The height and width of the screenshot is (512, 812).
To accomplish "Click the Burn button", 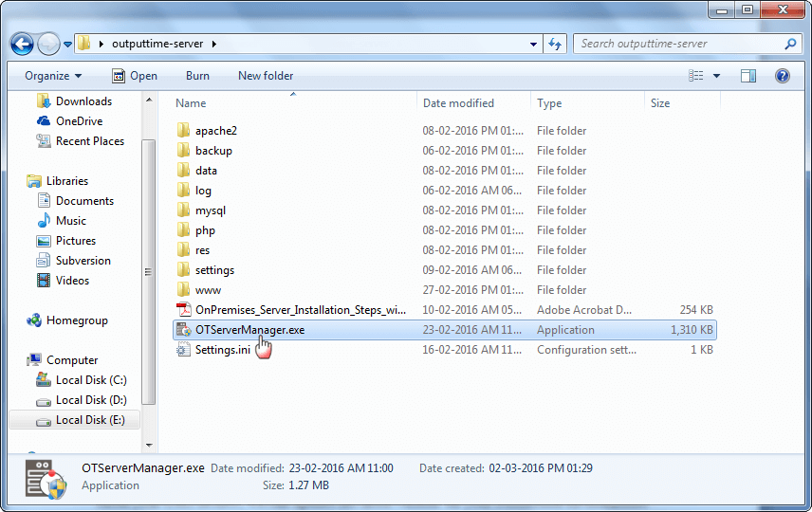I will [x=197, y=76].
